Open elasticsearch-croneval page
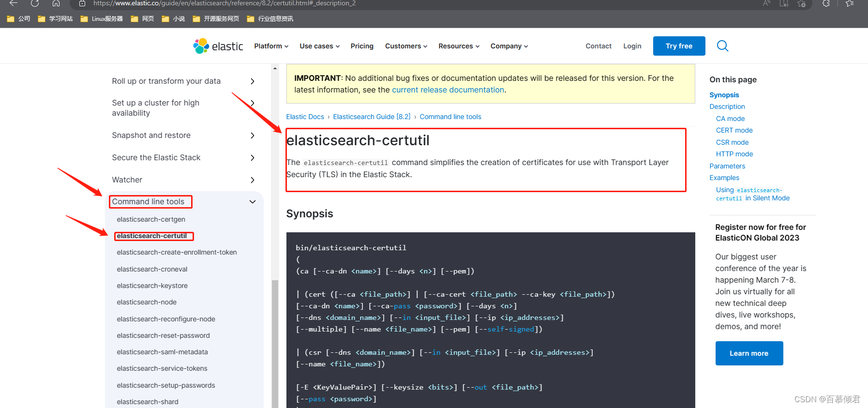The width and height of the screenshot is (868, 408). coord(152,269)
